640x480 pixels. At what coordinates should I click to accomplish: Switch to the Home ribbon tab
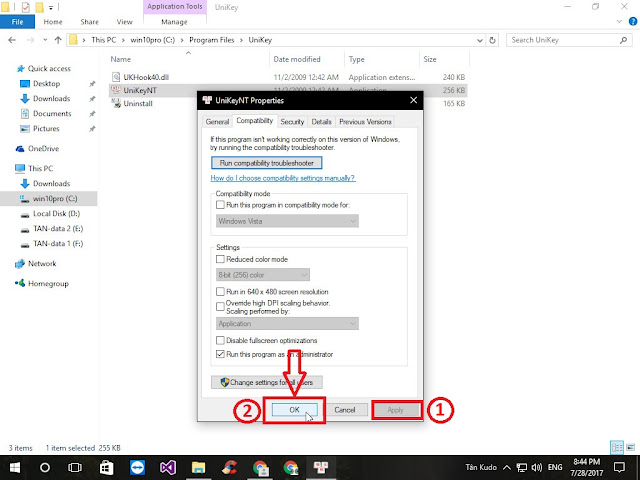(53, 22)
